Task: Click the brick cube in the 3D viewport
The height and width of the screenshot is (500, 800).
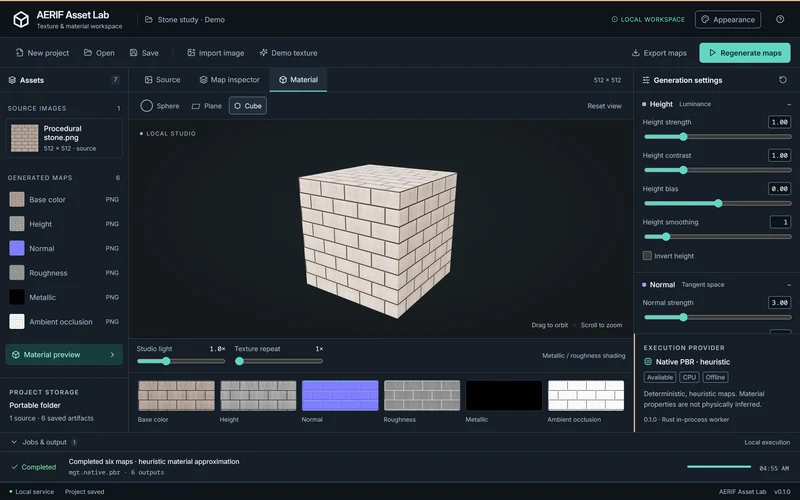Action: coord(378,241)
